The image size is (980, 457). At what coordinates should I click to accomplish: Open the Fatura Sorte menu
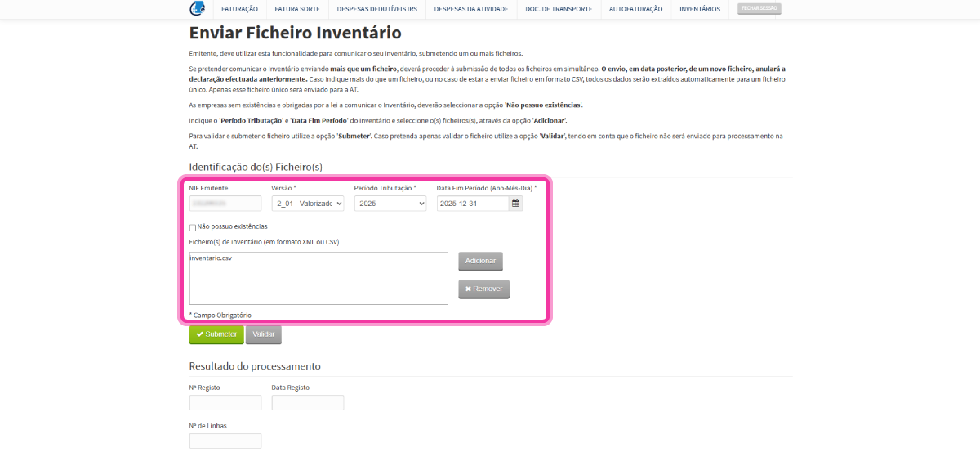(x=297, y=9)
